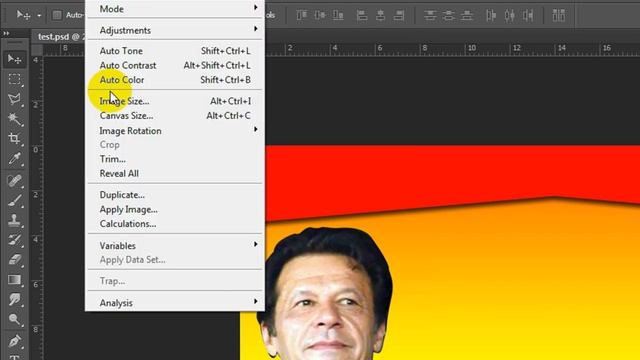The width and height of the screenshot is (640, 360).
Task: Click Auto-Align Layers icon
Action: (559, 16)
